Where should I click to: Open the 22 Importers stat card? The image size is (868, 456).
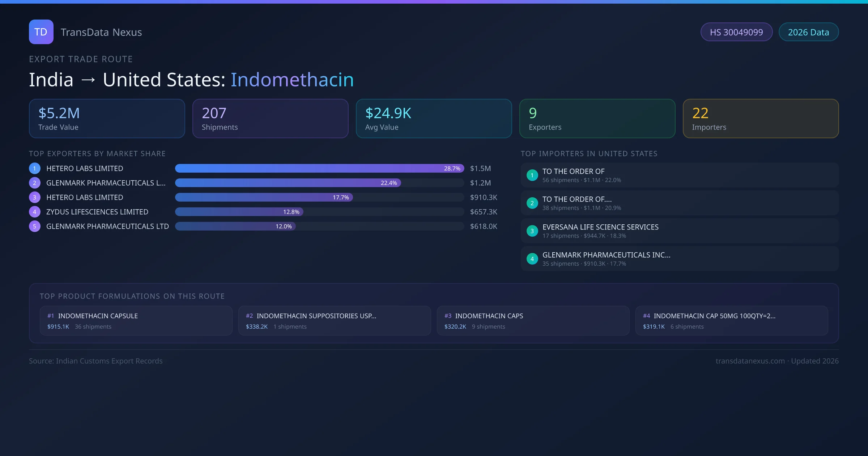pos(761,119)
